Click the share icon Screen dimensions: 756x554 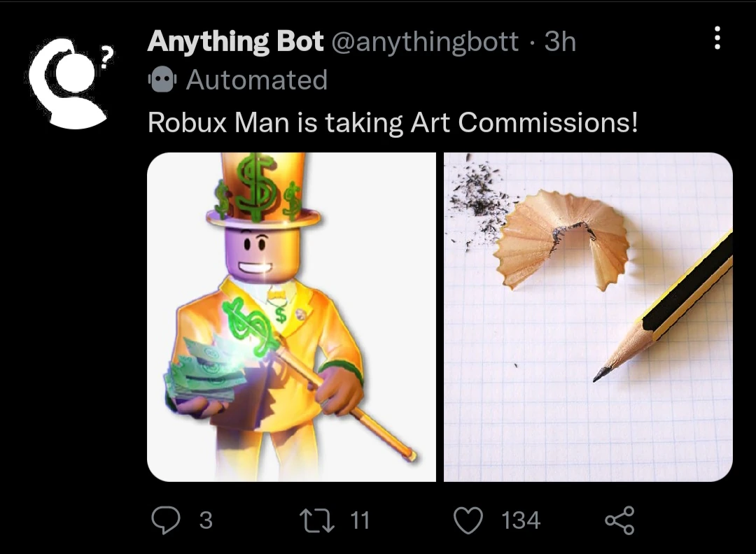619,520
